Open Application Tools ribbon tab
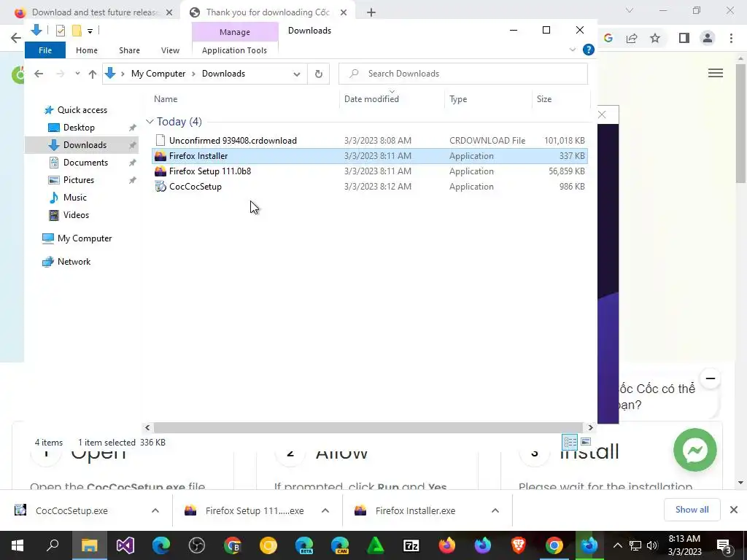This screenshot has width=747, height=560. 234,50
